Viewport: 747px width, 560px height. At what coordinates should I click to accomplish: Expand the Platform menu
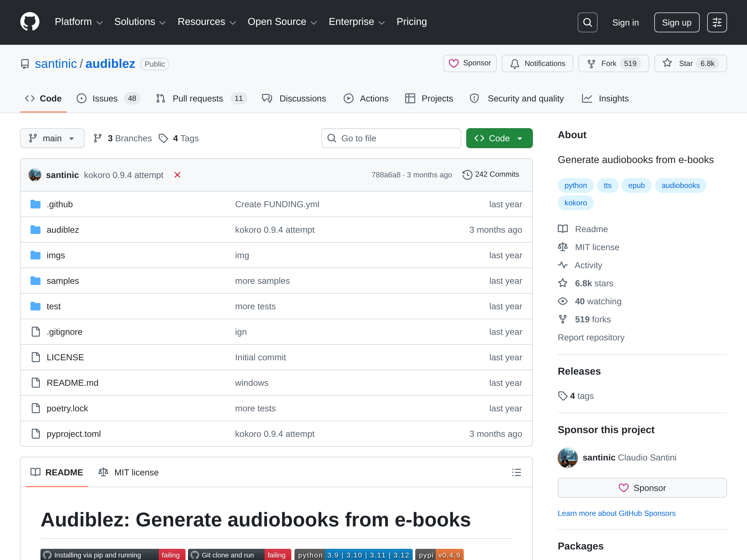[x=78, y=22]
